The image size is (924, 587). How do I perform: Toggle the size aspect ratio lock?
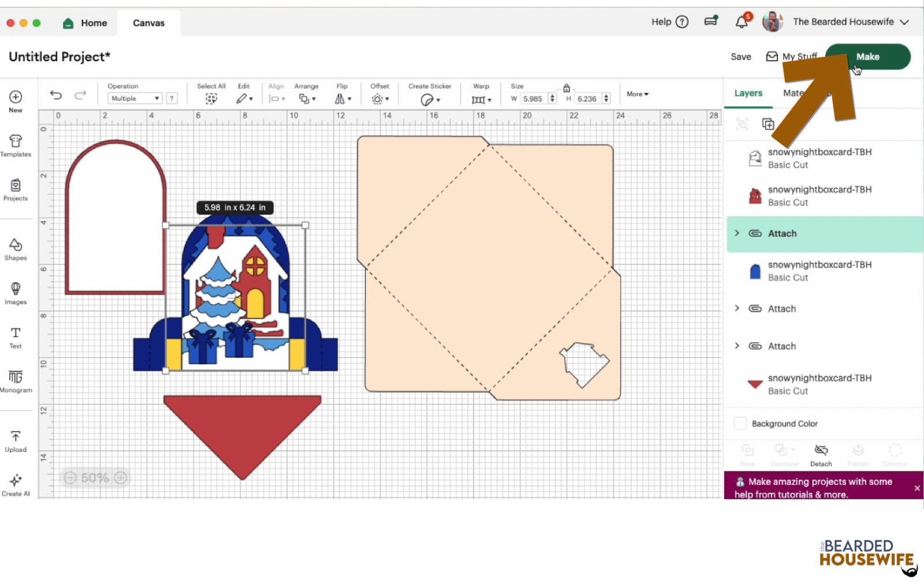tap(567, 88)
